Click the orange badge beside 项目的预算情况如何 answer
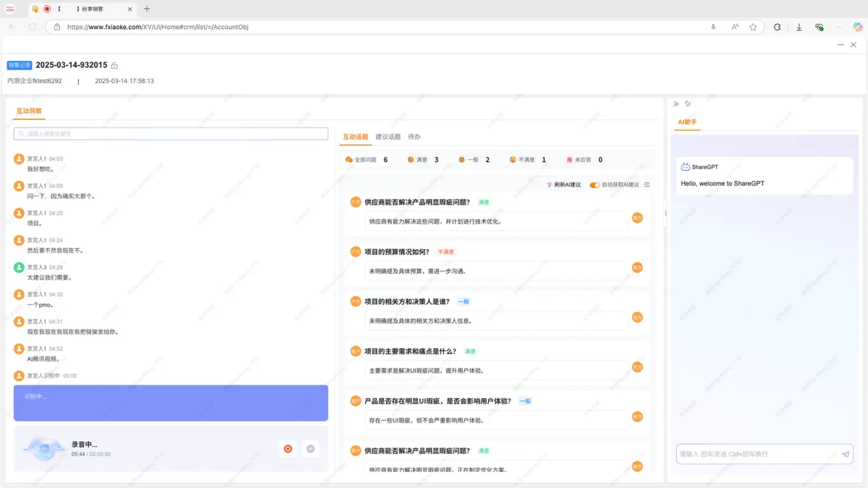Viewport: 868px width, 488px height. [637, 268]
